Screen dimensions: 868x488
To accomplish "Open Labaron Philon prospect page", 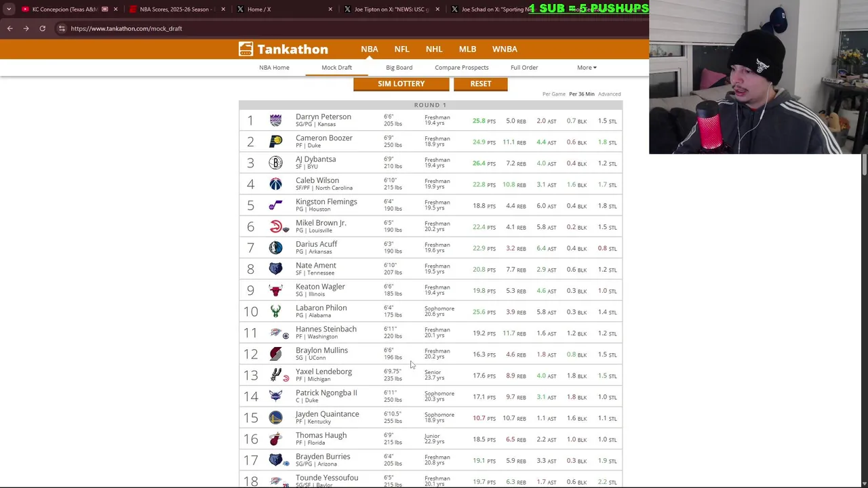I will [321, 308].
